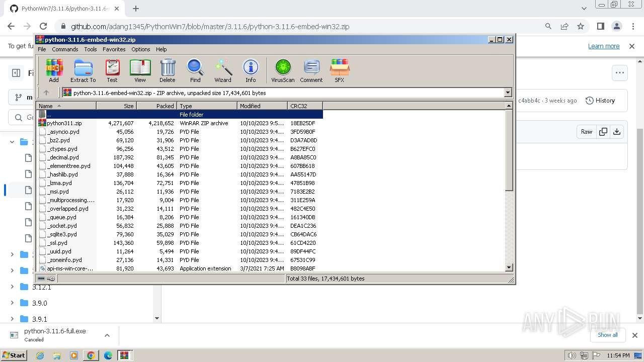Bookmark this page star icon
The height and width of the screenshot is (362, 644).
pos(581,26)
